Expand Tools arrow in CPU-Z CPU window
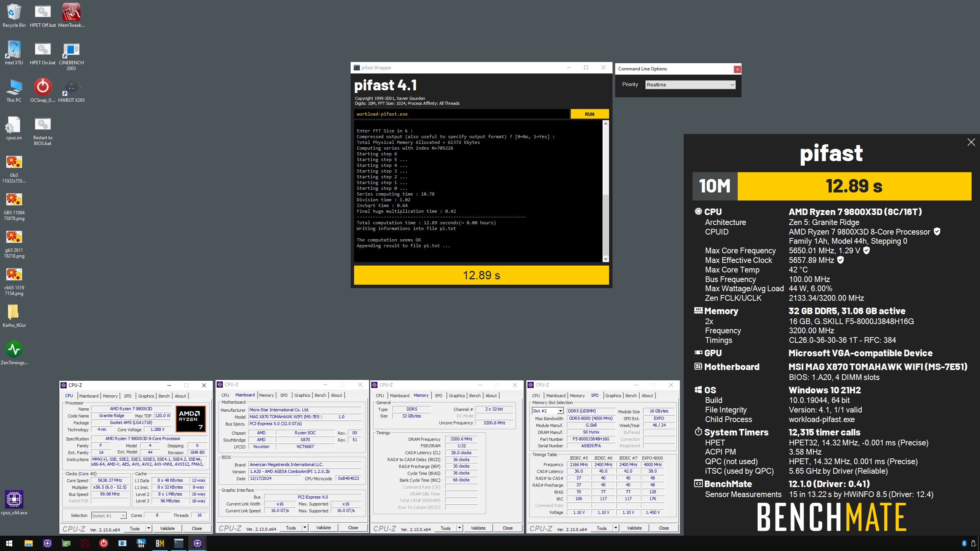Screen dimensions: 980x551 (149, 529)
